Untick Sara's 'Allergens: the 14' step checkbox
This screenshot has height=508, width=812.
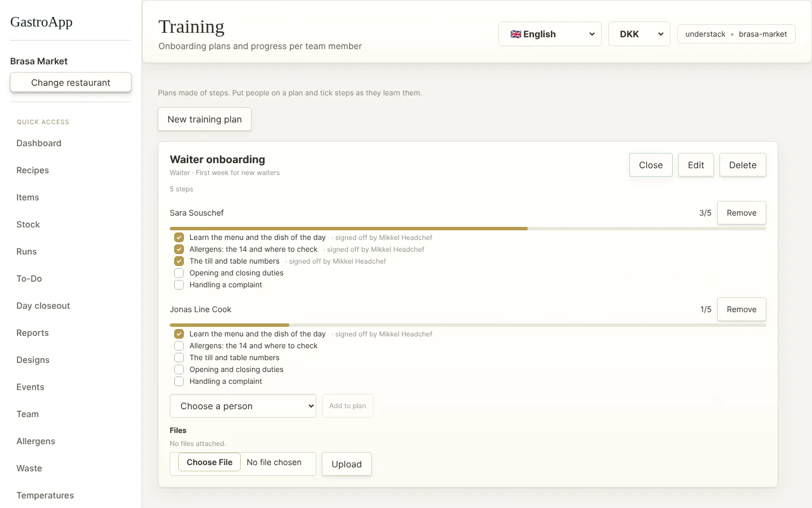click(179, 249)
